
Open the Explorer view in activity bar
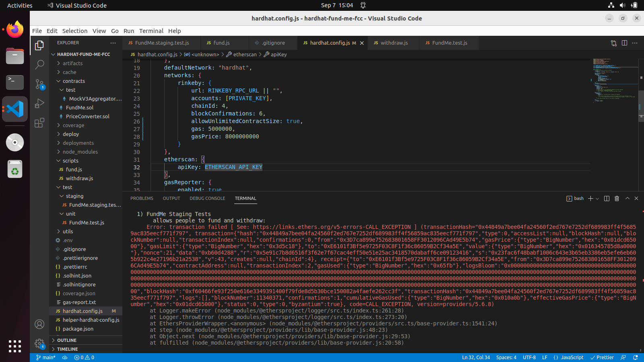(39, 45)
